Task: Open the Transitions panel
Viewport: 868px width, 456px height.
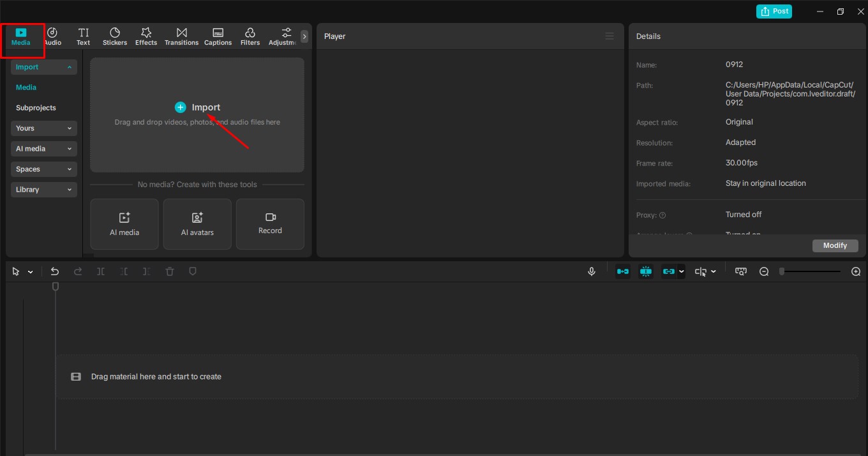Action: (181, 36)
